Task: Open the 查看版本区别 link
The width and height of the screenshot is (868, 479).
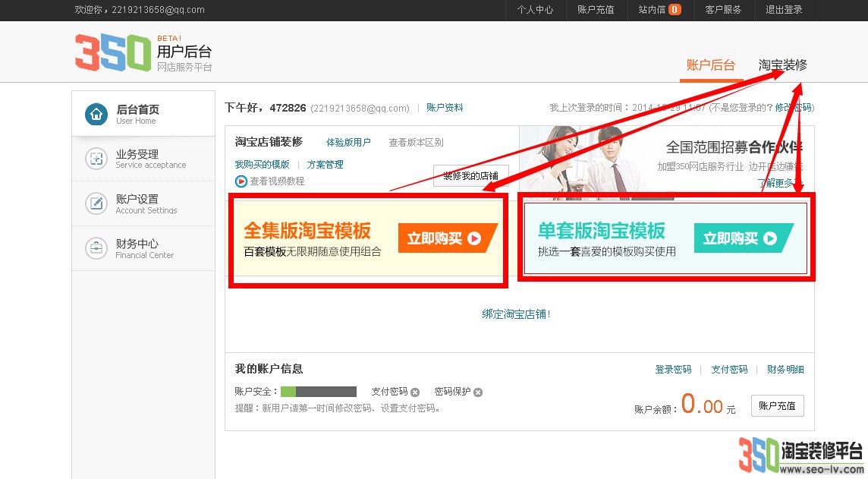Action: pos(416,142)
